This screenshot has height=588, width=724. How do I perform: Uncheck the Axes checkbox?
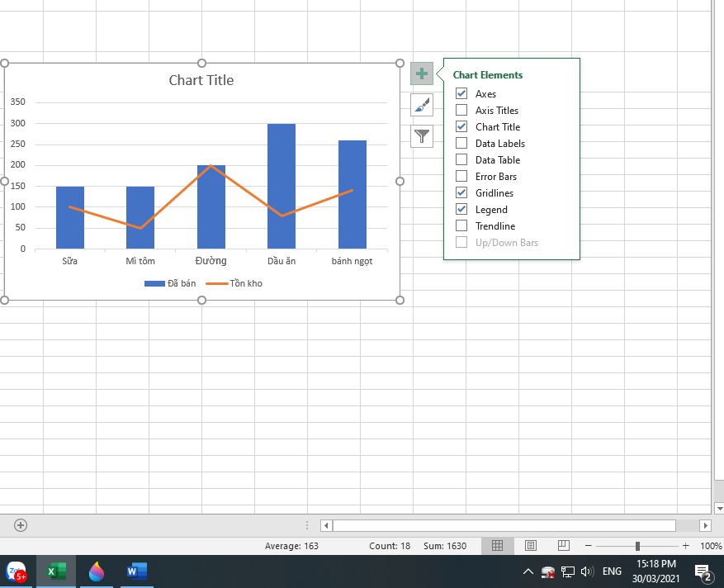point(461,93)
